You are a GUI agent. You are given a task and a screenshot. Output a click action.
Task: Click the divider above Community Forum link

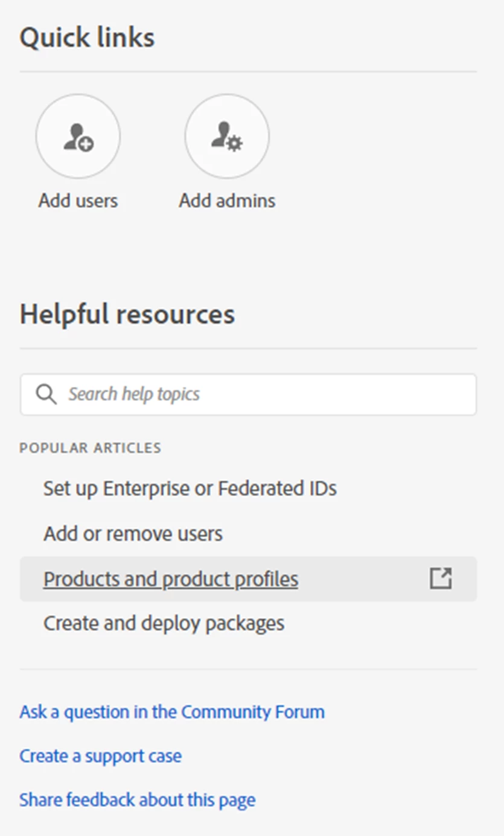coord(248,669)
